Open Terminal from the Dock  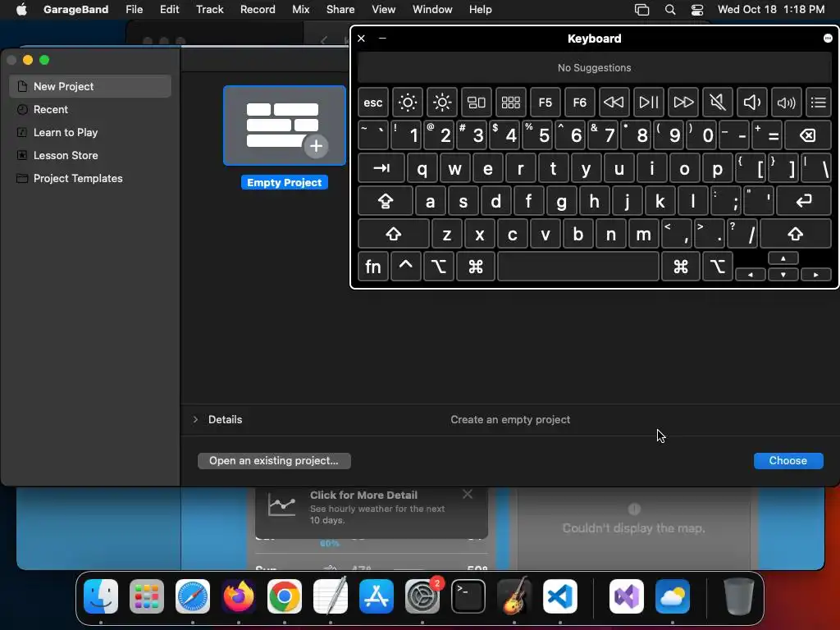pos(468,596)
